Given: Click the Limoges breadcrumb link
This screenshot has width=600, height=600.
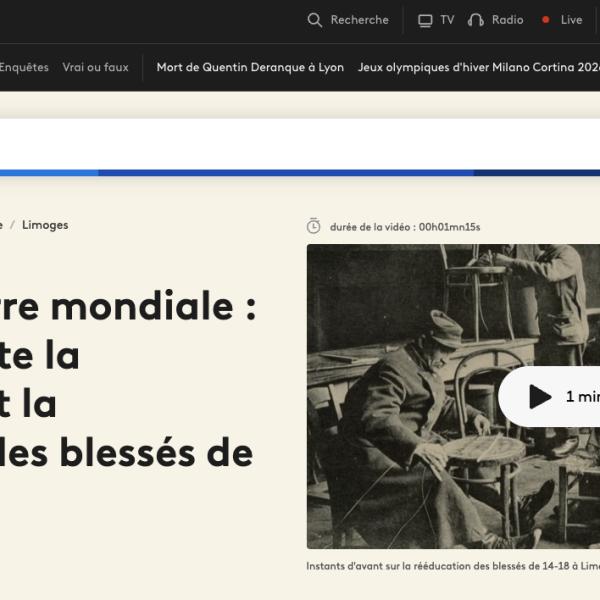Looking at the screenshot, I should tap(45, 225).
